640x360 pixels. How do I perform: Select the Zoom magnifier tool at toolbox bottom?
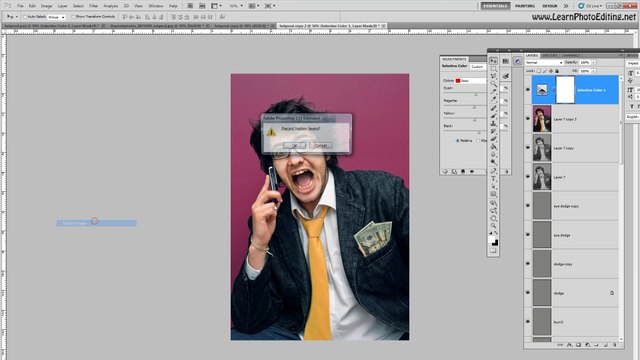coord(493,225)
